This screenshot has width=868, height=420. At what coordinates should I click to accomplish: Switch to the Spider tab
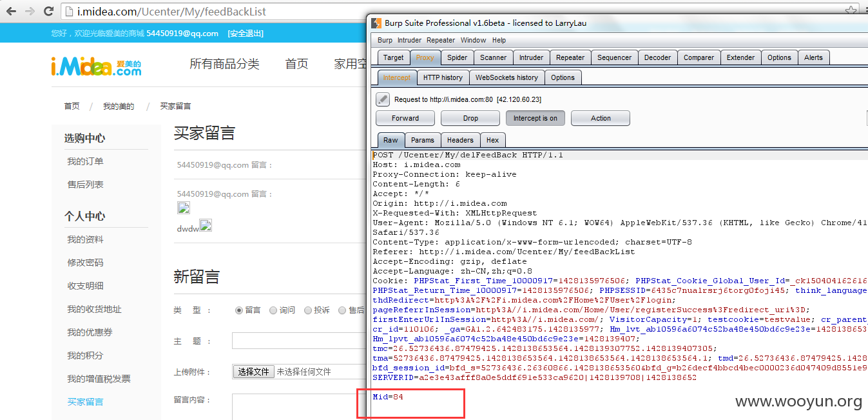(458, 57)
